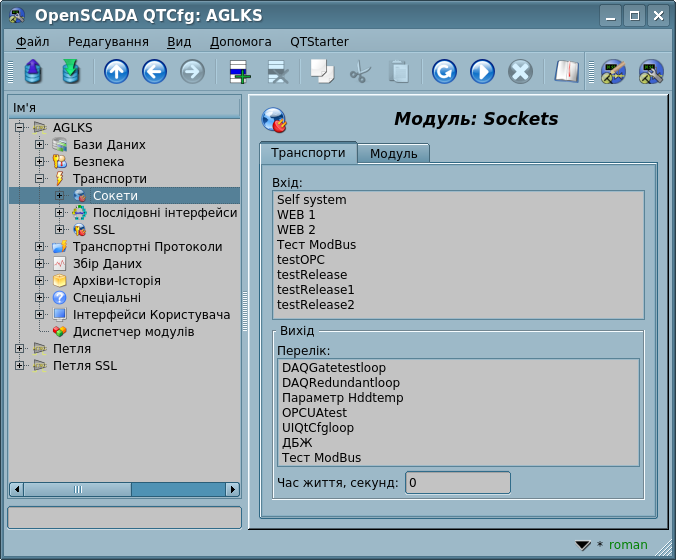
Task: Open the QTStarter menu
Action: tap(319, 42)
